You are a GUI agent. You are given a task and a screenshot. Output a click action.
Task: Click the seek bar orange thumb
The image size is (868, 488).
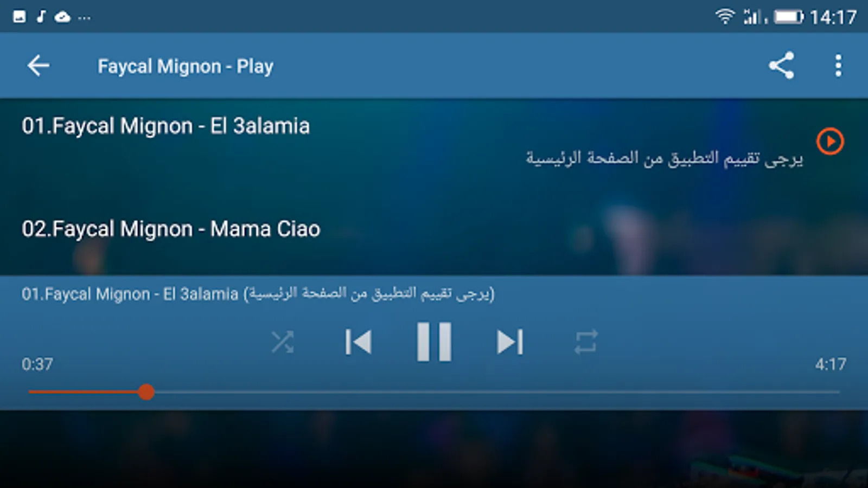coord(146,391)
